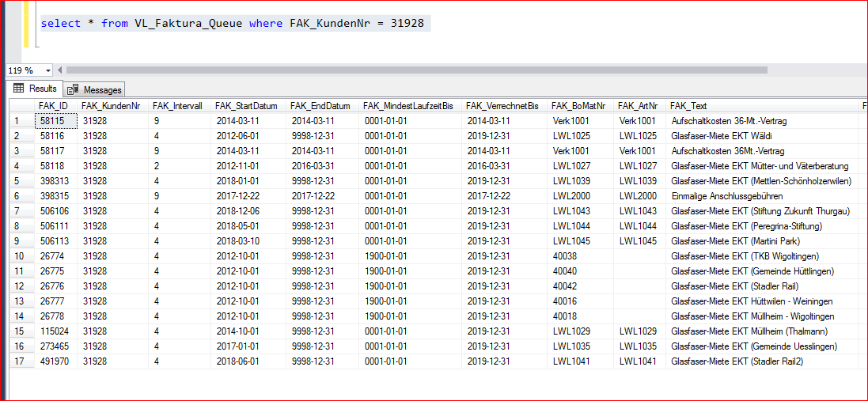Click the Messages tab icon
The height and width of the screenshot is (401, 868).
[x=73, y=89]
